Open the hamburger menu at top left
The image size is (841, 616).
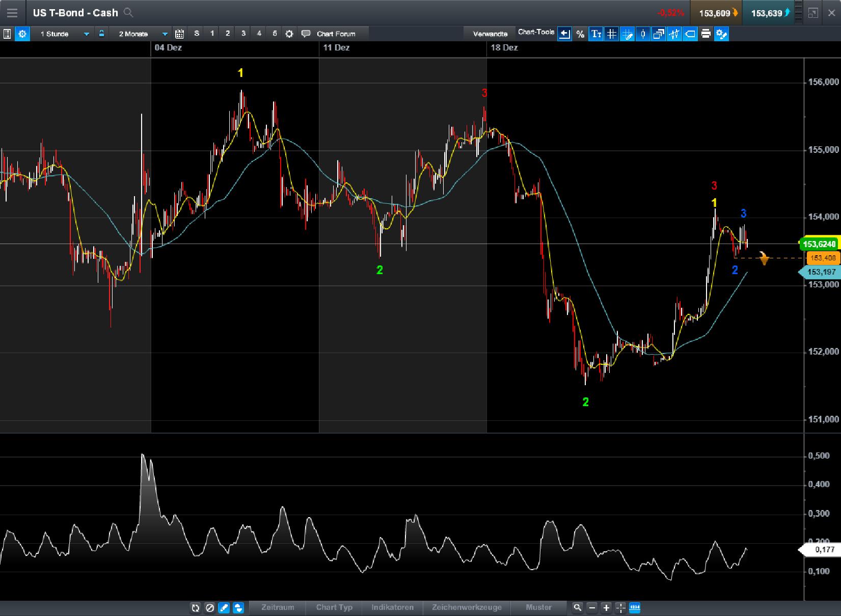[x=12, y=13]
